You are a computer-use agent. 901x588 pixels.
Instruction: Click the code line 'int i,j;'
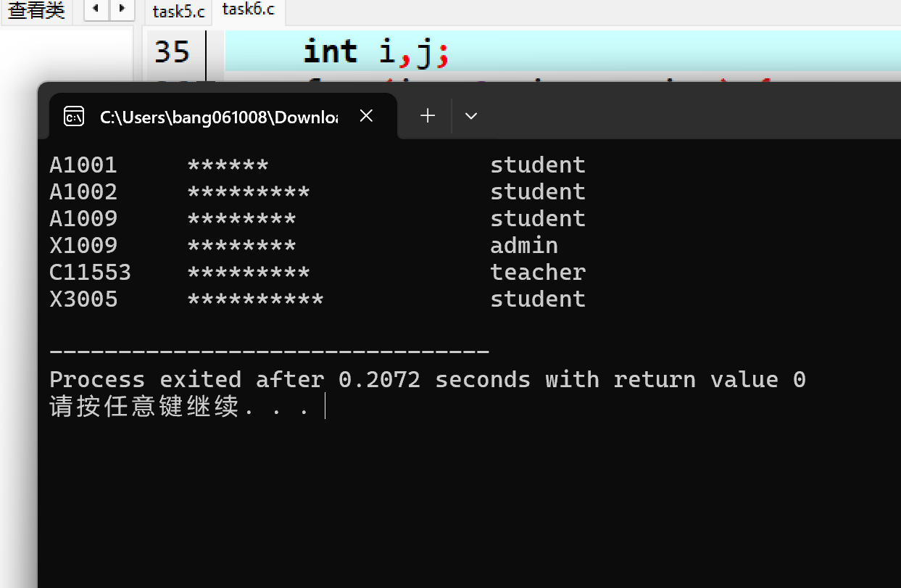click(376, 51)
